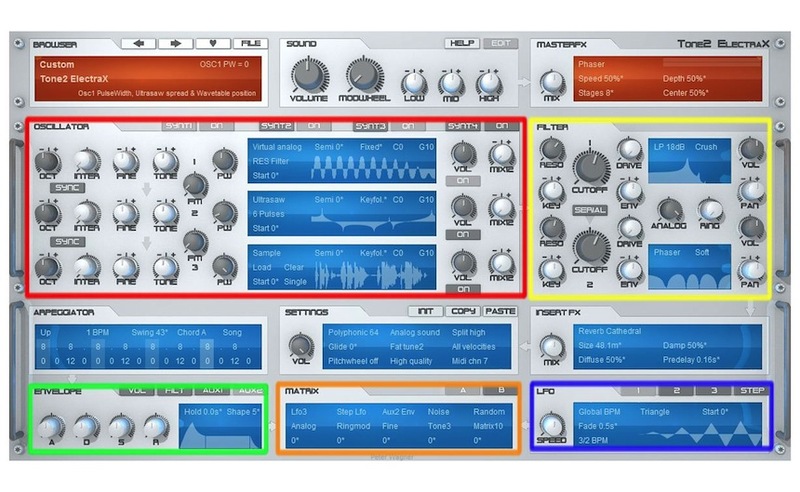Screen dimensions: 800x492
Task: Click the envelope shape graph display
Action: [x=219, y=432]
